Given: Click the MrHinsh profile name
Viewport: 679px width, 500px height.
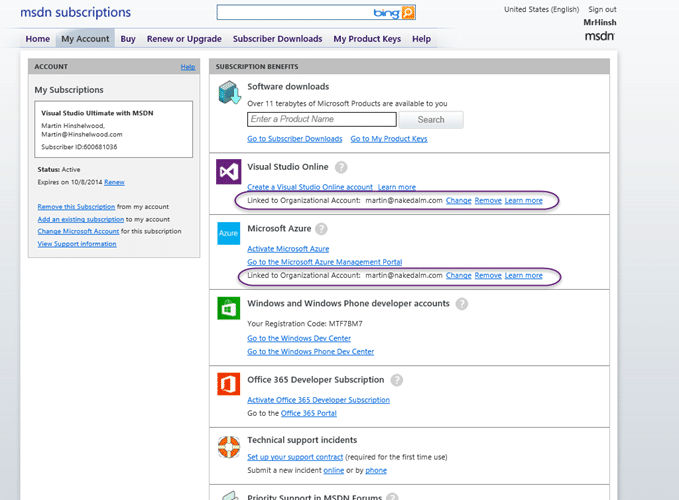Looking at the screenshot, I should click(600, 23).
